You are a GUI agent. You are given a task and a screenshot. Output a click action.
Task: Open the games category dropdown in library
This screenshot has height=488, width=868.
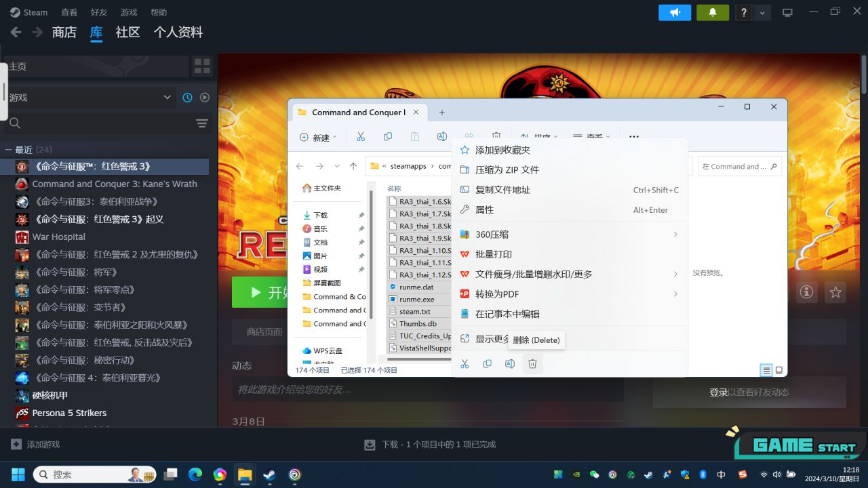(x=90, y=98)
